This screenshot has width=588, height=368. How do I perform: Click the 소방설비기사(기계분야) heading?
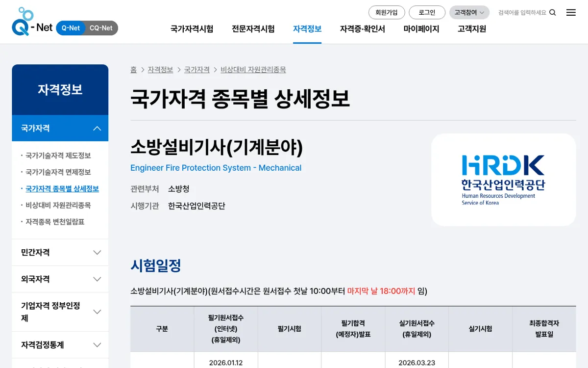click(x=217, y=147)
